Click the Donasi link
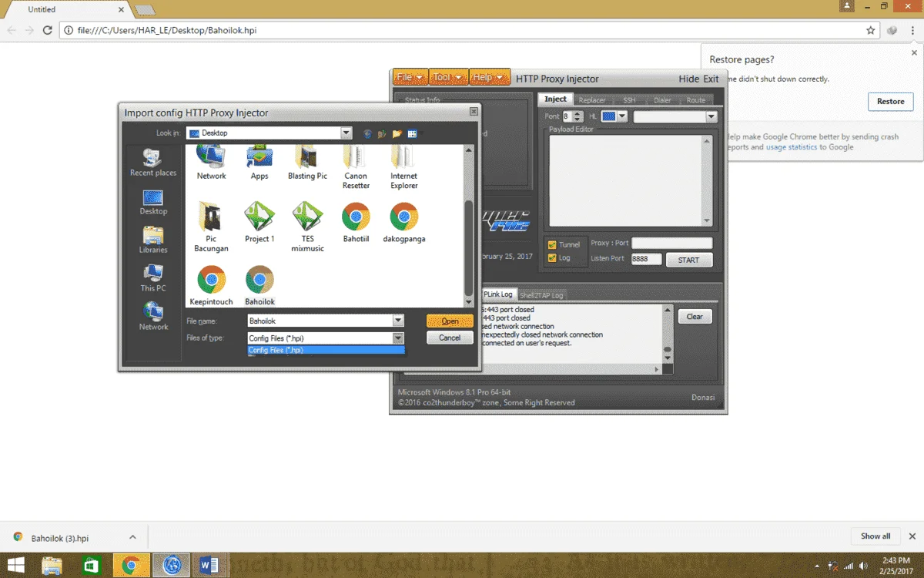The height and width of the screenshot is (578, 924). point(703,398)
